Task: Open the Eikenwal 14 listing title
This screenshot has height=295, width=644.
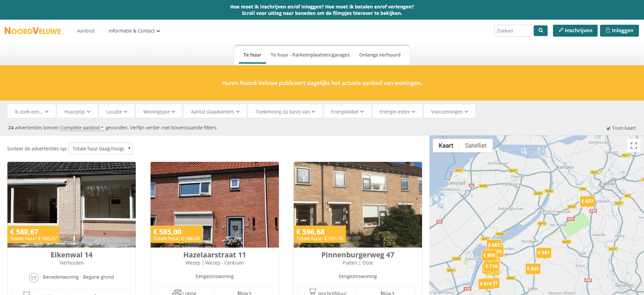Action: point(72,255)
